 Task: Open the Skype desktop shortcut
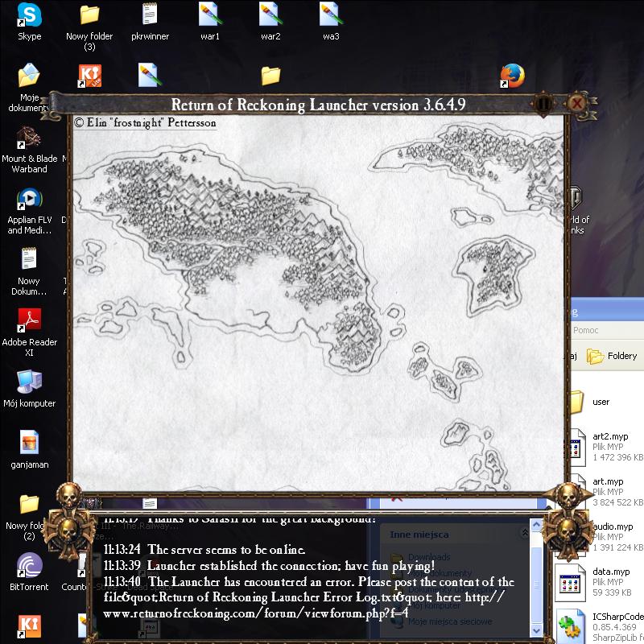point(30,22)
